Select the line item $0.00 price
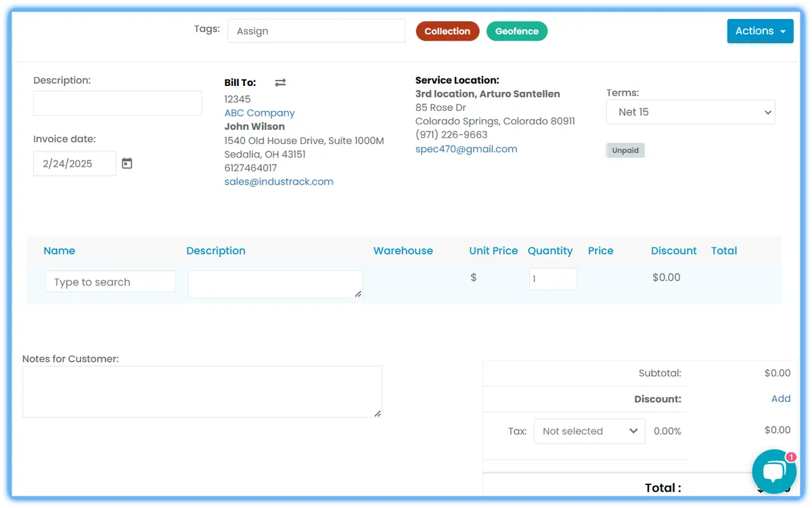 [x=667, y=277]
